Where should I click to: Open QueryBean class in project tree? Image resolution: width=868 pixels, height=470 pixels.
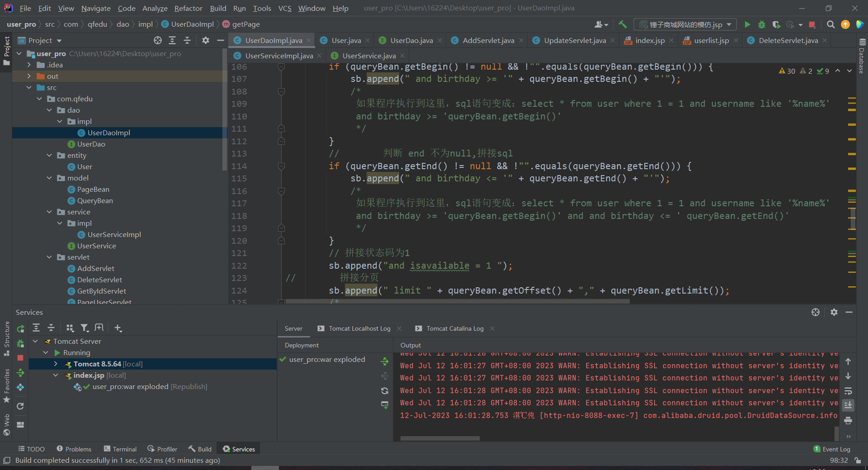[95, 201]
